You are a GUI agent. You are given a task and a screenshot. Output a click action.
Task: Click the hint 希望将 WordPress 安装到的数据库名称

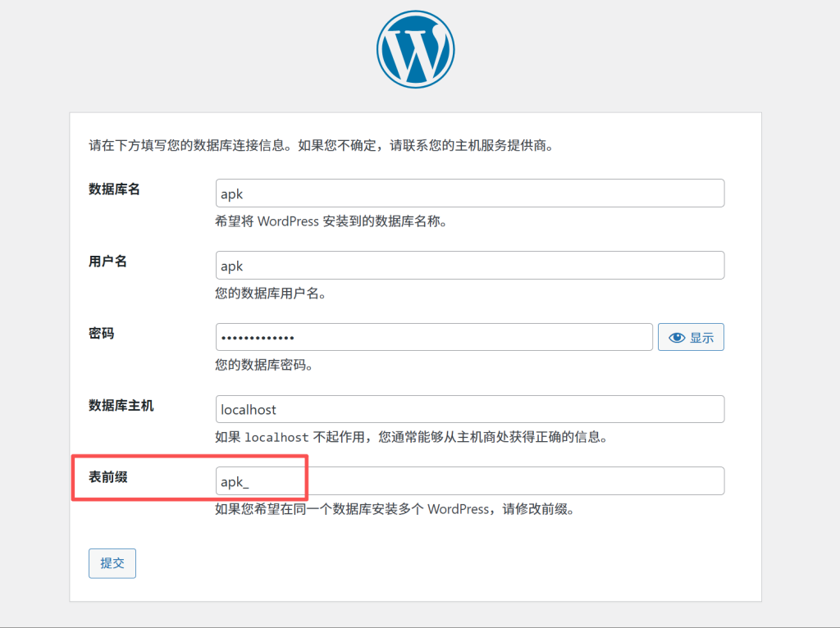point(331,221)
